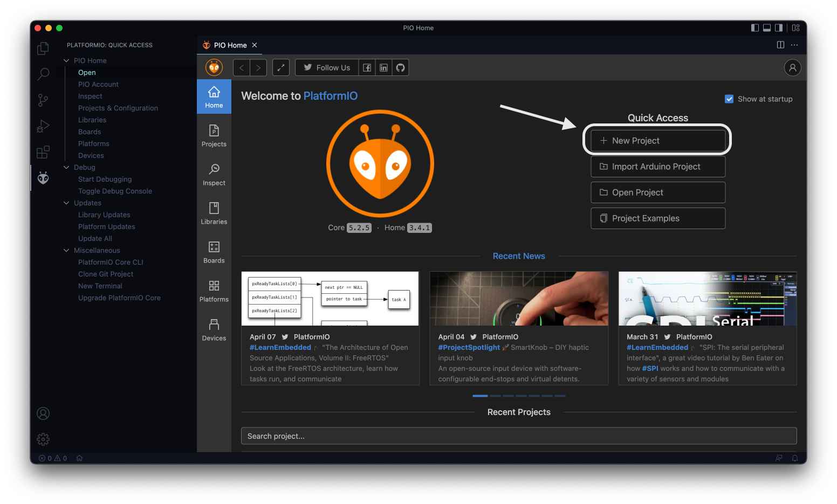Select 'PlatformIO Core CLI' tree item

(x=111, y=262)
